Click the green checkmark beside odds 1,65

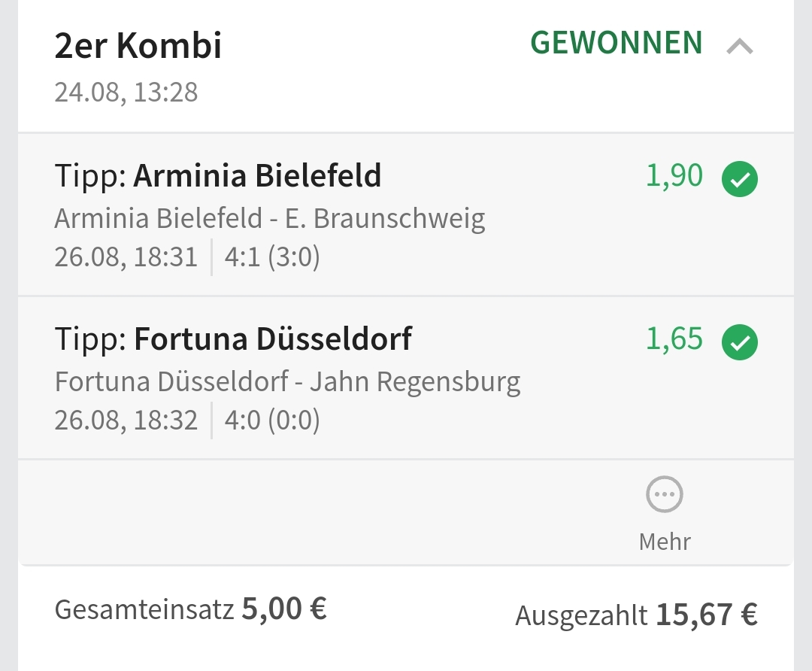[x=740, y=342]
